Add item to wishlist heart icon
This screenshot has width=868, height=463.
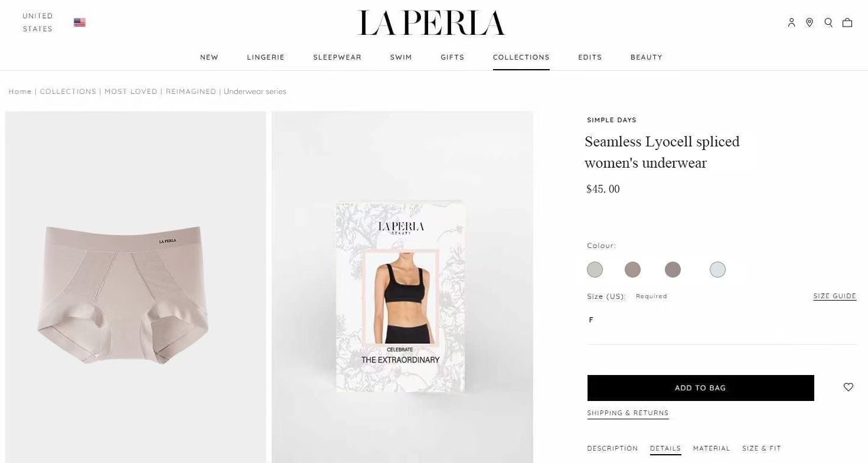click(849, 387)
